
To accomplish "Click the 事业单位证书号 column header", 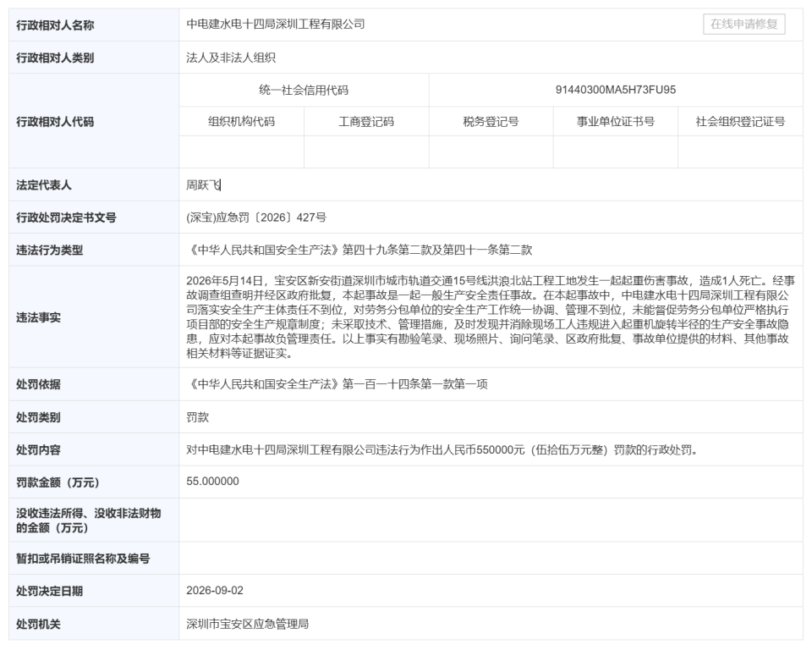I will click(615, 122).
